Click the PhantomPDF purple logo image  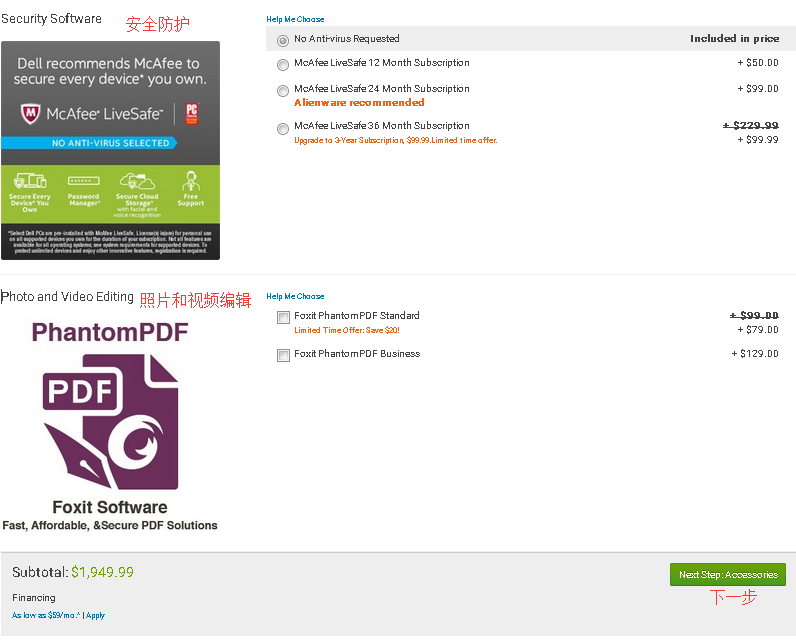click(x=110, y=422)
